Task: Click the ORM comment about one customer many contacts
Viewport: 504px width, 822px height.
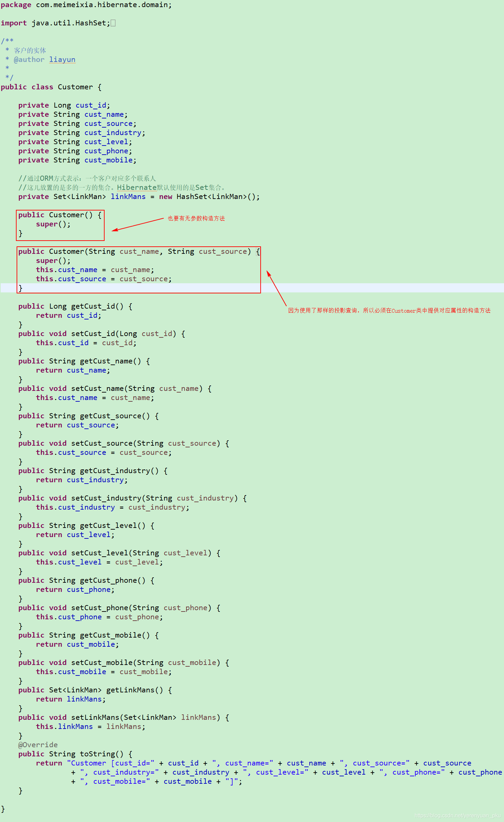Action: (x=87, y=178)
